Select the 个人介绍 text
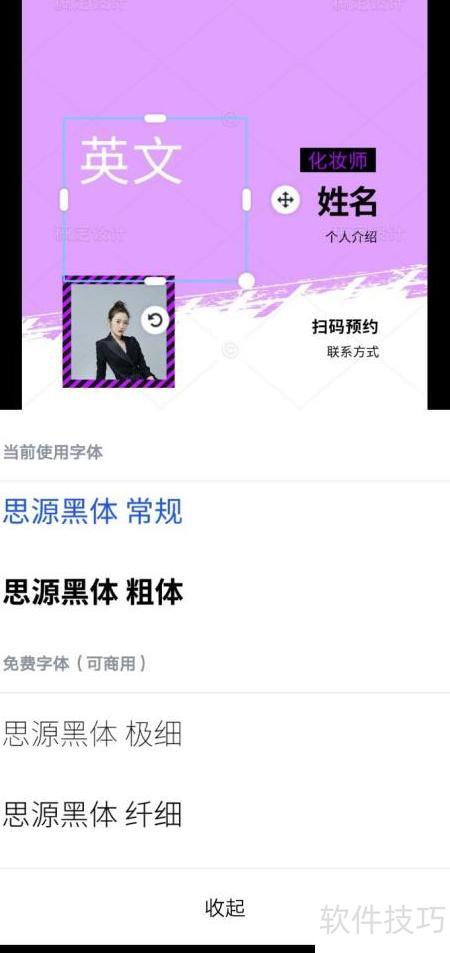This screenshot has width=450, height=953. (x=351, y=237)
